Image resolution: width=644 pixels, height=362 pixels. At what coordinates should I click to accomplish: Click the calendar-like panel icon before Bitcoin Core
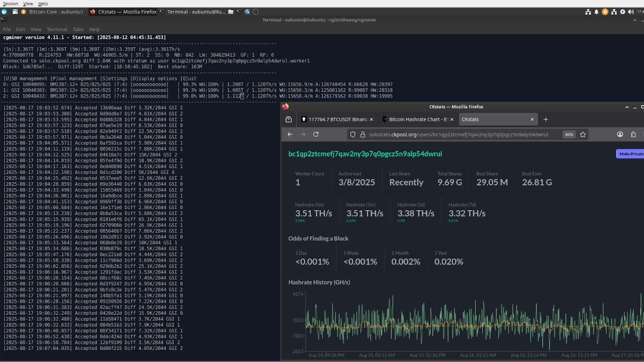[15, 12]
